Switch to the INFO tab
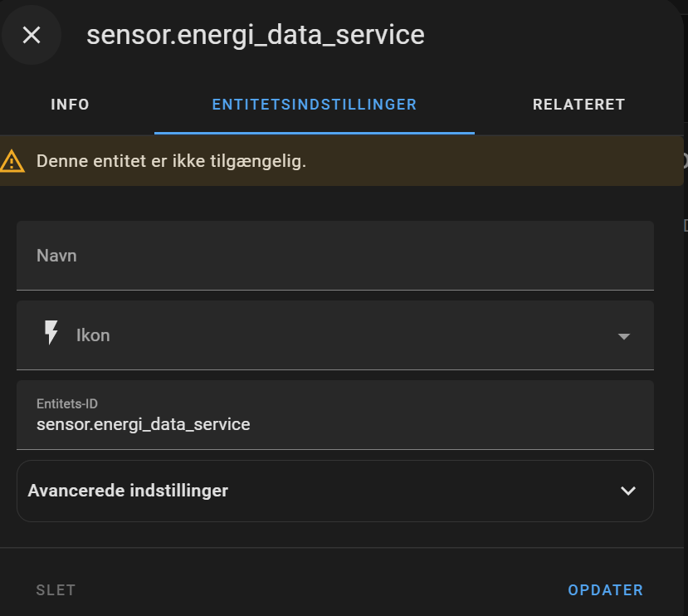 (70, 105)
